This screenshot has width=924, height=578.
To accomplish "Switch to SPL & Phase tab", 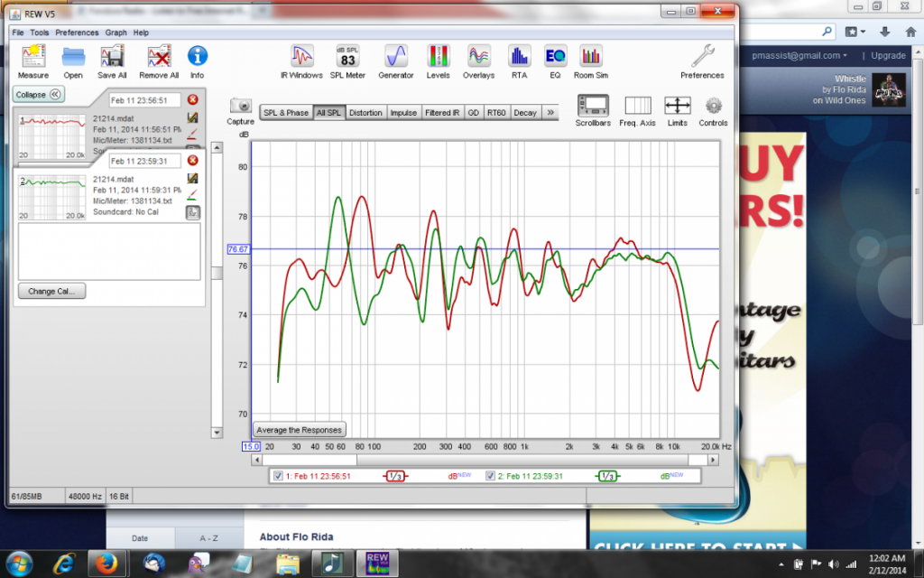I will tap(286, 113).
